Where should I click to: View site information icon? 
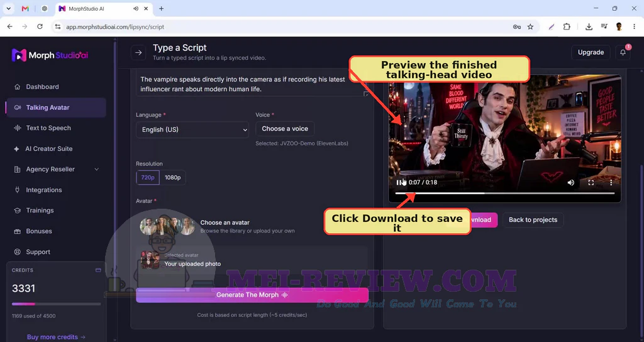click(58, 26)
